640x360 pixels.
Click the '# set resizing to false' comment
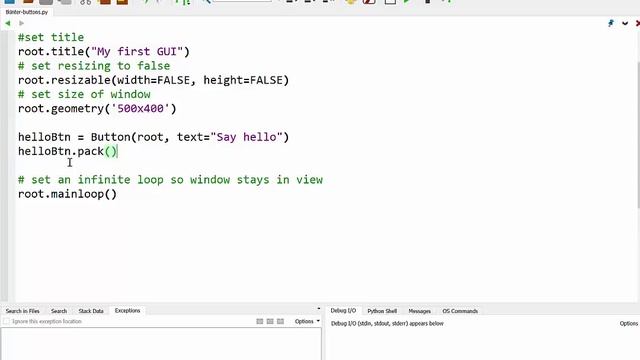(94, 66)
